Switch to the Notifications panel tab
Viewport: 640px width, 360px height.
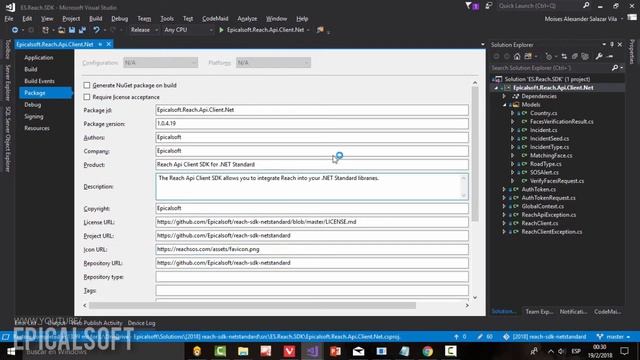coord(573,311)
